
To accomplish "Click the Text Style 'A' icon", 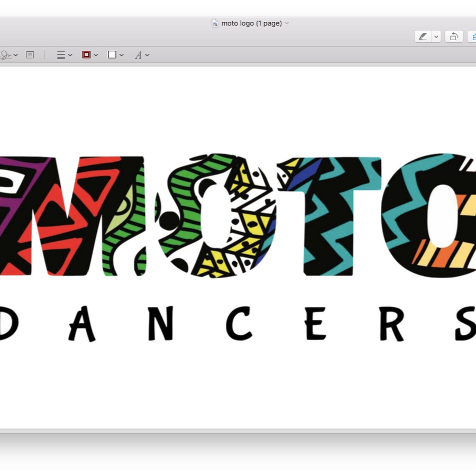I will coord(138,55).
